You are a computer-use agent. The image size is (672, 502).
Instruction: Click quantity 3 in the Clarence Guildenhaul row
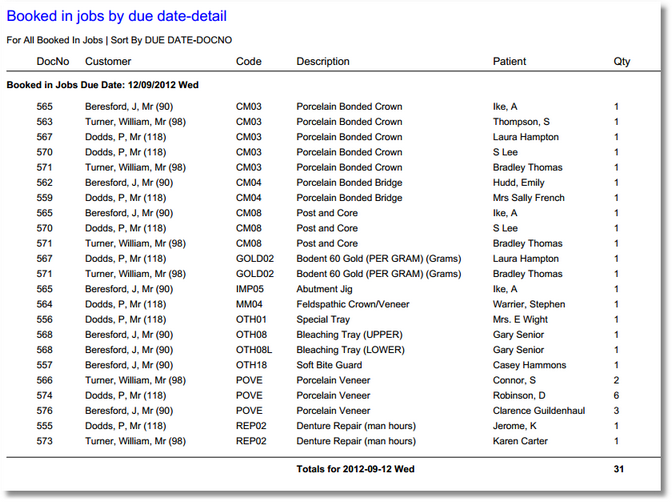pyautogui.click(x=616, y=411)
